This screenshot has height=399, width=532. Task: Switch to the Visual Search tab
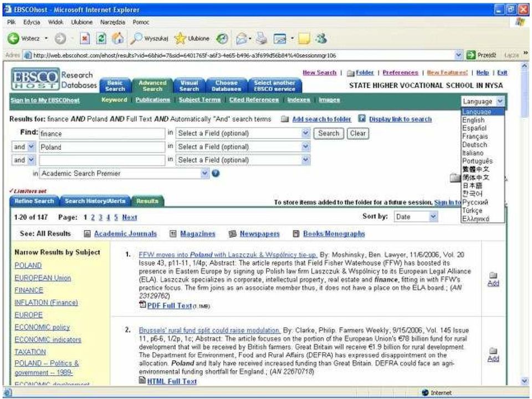pyautogui.click(x=189, y=86)
